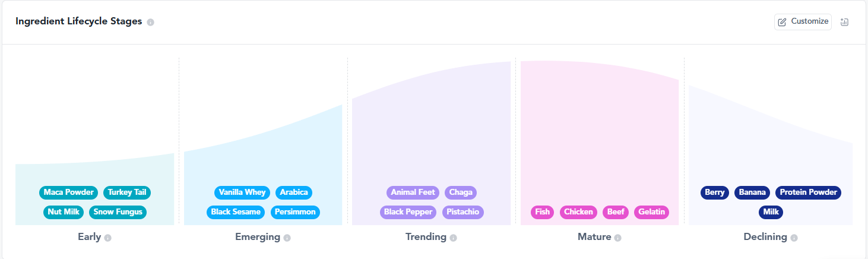This screenshot has width=868, height=259.
Task: Open info icon next to Trending stage
Action: [x=453, y=238]
